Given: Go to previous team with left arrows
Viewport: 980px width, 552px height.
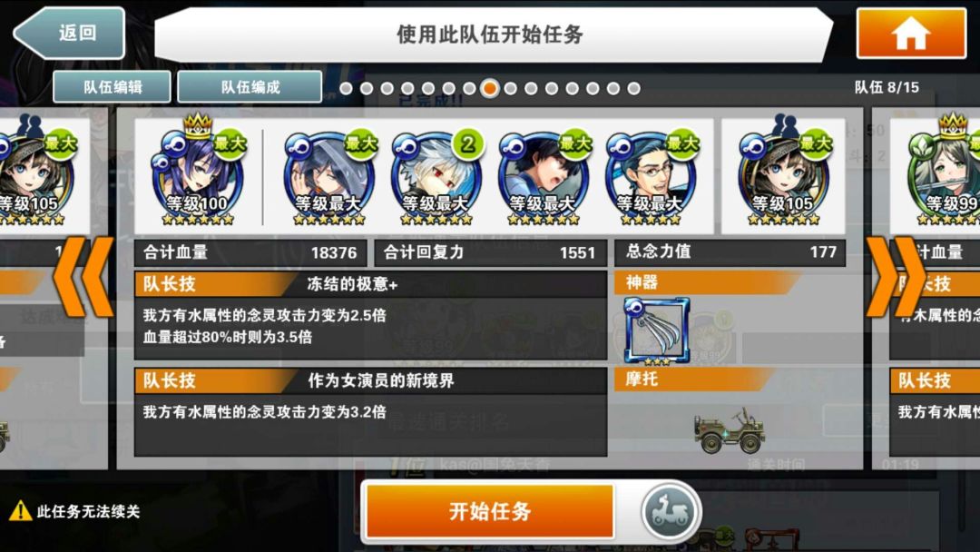Looking at the screenshot, I should (x=83, y=276).
